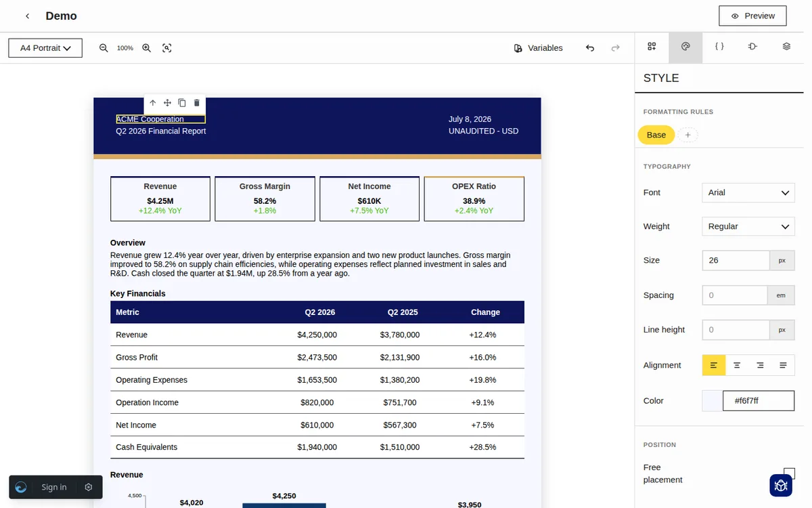
Task: Toggle the Free placement checkbox
Action: pyautogui.click(x=789, y=473)
